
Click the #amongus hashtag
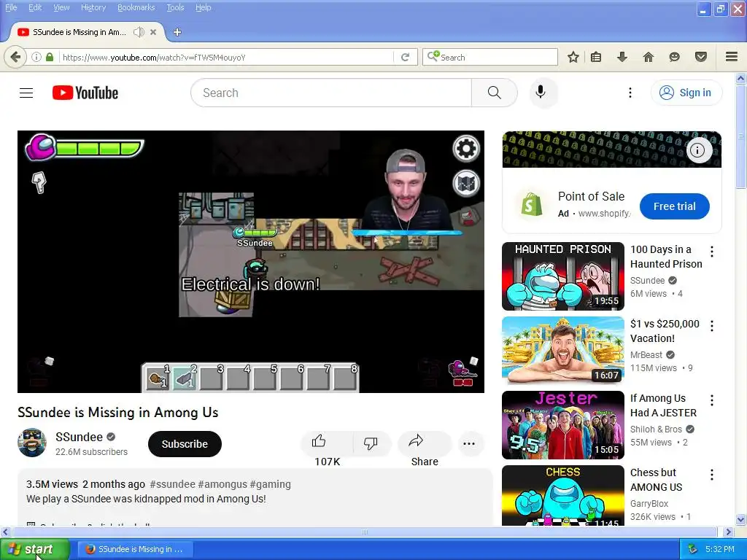[x=222, y=484]
